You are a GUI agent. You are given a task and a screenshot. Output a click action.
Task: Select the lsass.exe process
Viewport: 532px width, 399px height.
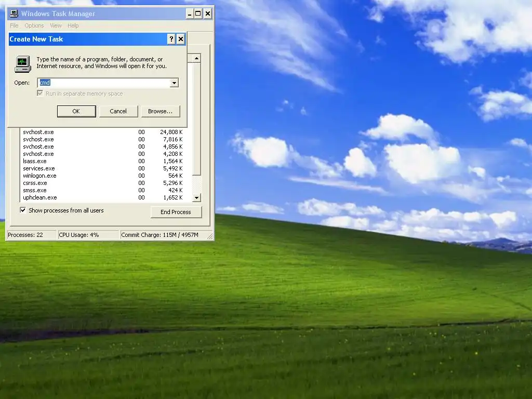click(x=103, y=161)
